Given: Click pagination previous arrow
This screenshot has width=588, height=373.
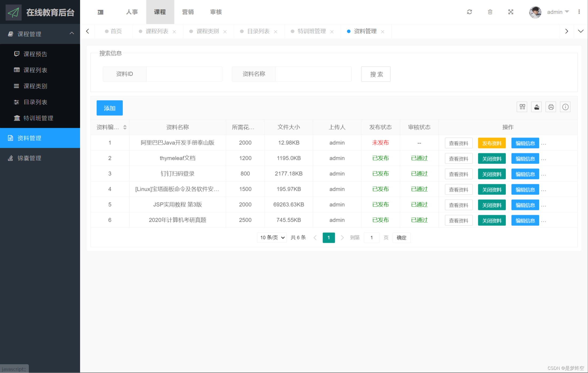Looking at the screenshot, I should coord(315,237).
